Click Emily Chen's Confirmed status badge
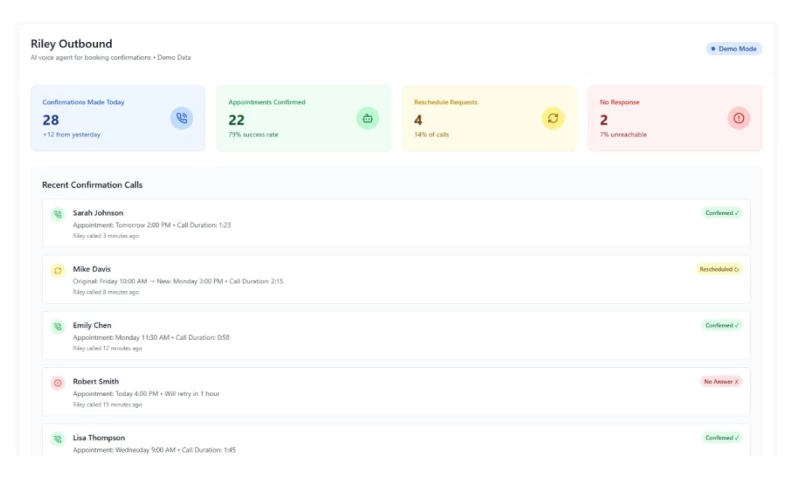 [721, 325]
